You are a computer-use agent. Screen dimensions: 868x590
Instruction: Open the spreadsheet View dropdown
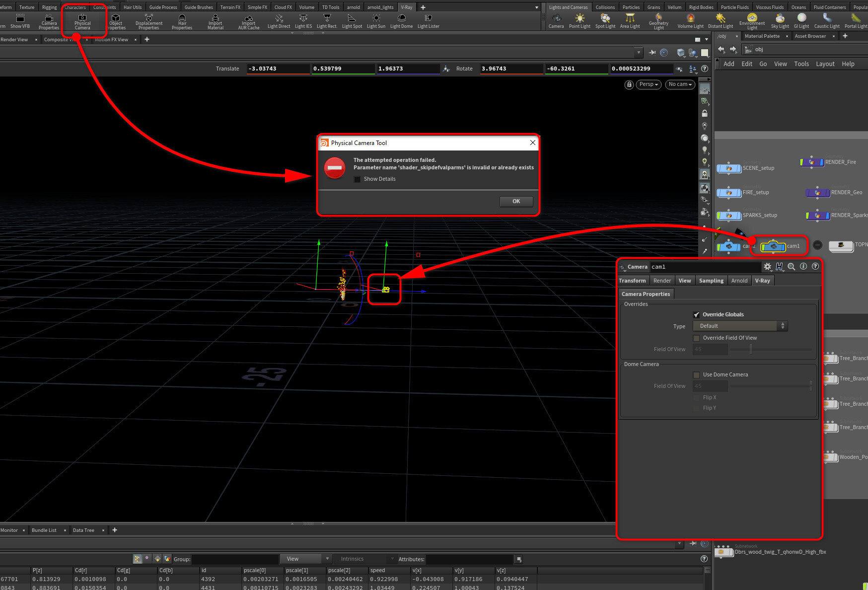(305, 559)
